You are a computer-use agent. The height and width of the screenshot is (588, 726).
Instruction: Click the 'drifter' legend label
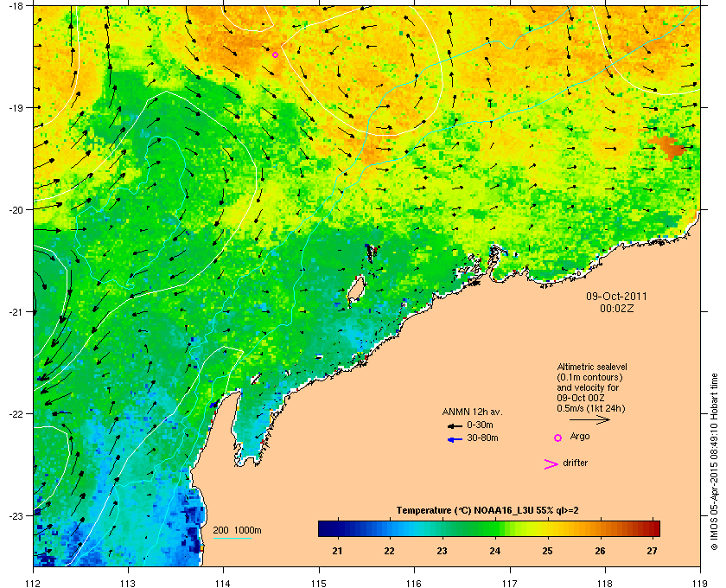pos(575,463)
